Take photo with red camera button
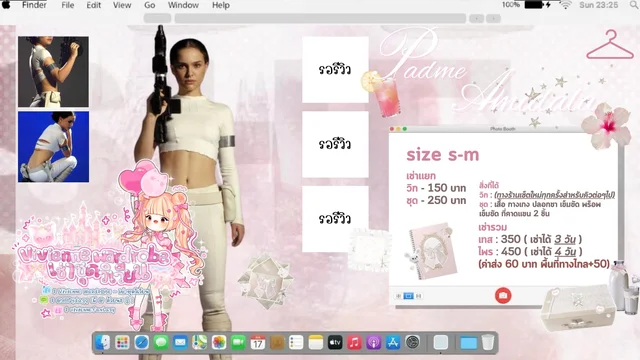This screenshot has width=640, height=360. click(503, 296)
